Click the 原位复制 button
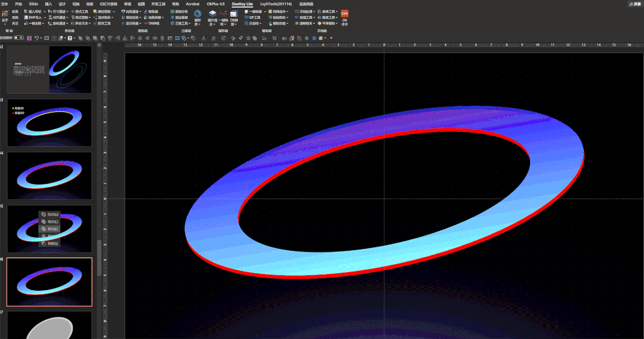Screen dimensions: 644x339 tap(101, 11)
